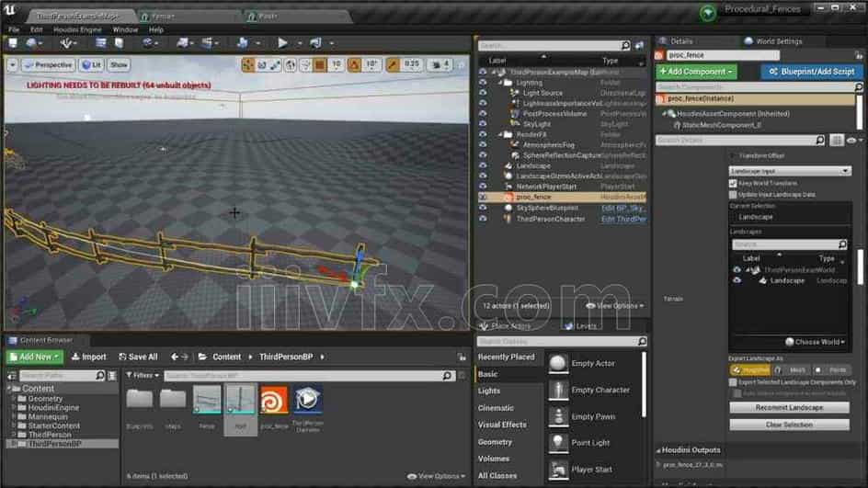The width and height of the screenshot is (868, 488).
Task: Open the Window menu
Action: tap(125, 30)
